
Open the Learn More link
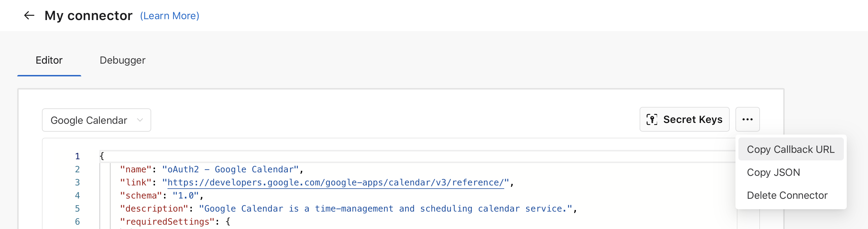[170, 16]
